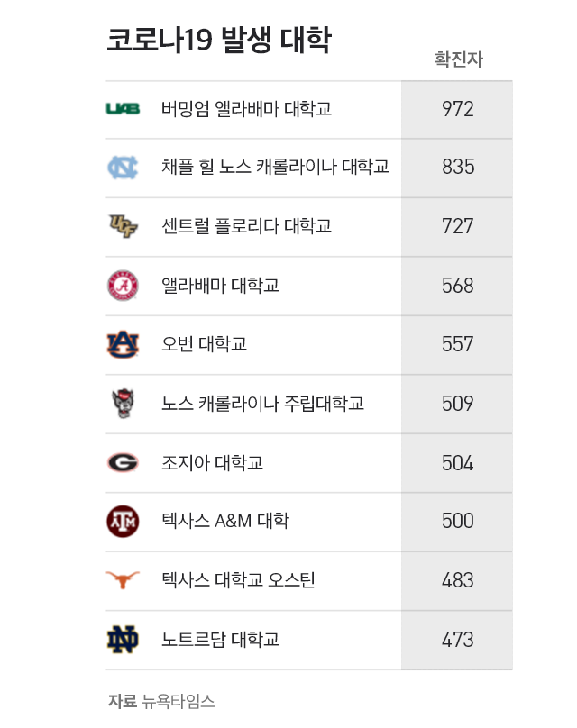Click the Georgia G logo

[x=123, y=462]
